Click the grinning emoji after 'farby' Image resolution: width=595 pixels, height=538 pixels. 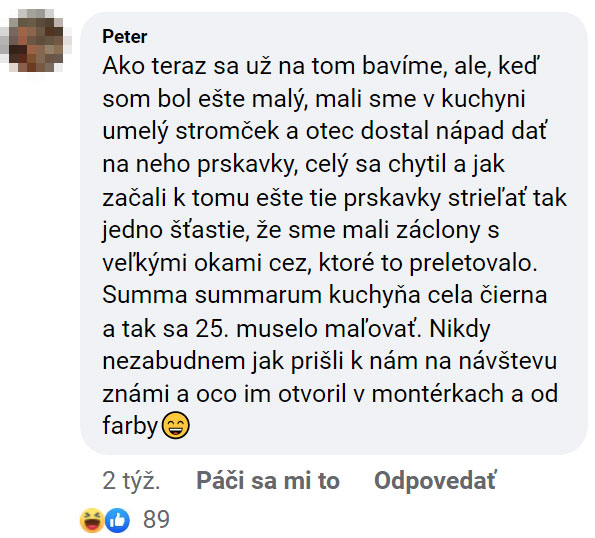pos(175,425)
